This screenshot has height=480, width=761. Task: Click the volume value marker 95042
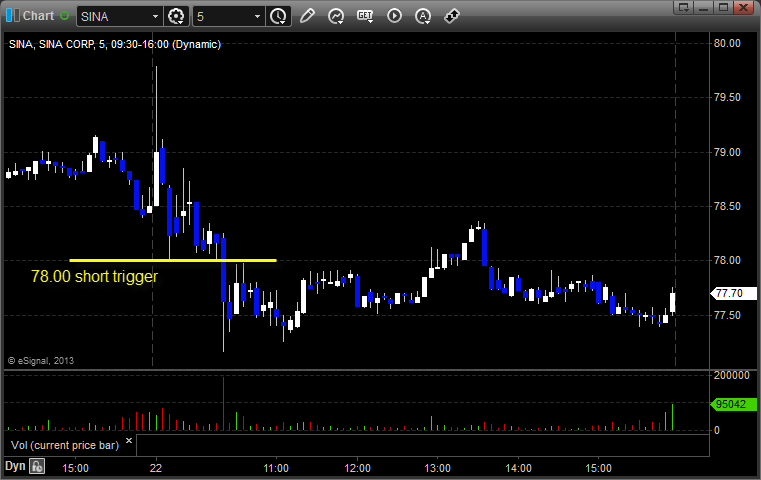tap(733, 404)
